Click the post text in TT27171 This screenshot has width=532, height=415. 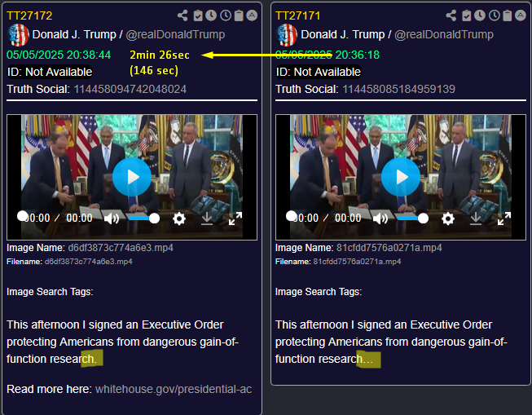coord(391,342)
